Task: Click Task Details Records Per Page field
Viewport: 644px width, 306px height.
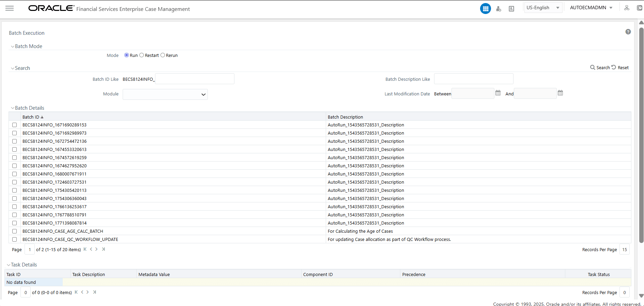Action: point(624,292)
